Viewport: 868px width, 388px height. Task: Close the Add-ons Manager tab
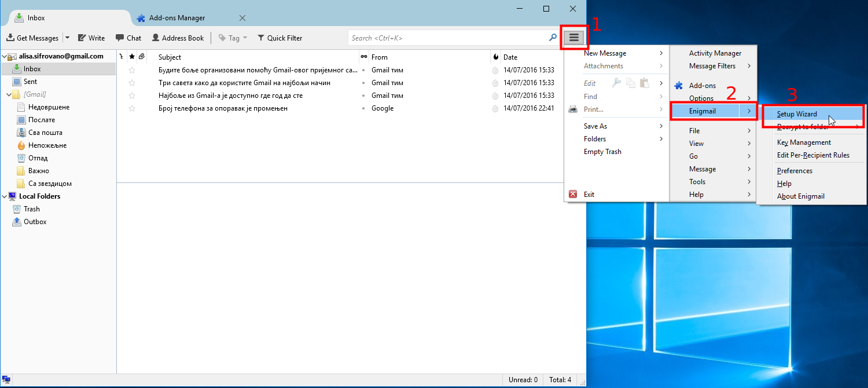tap(242, 18)
